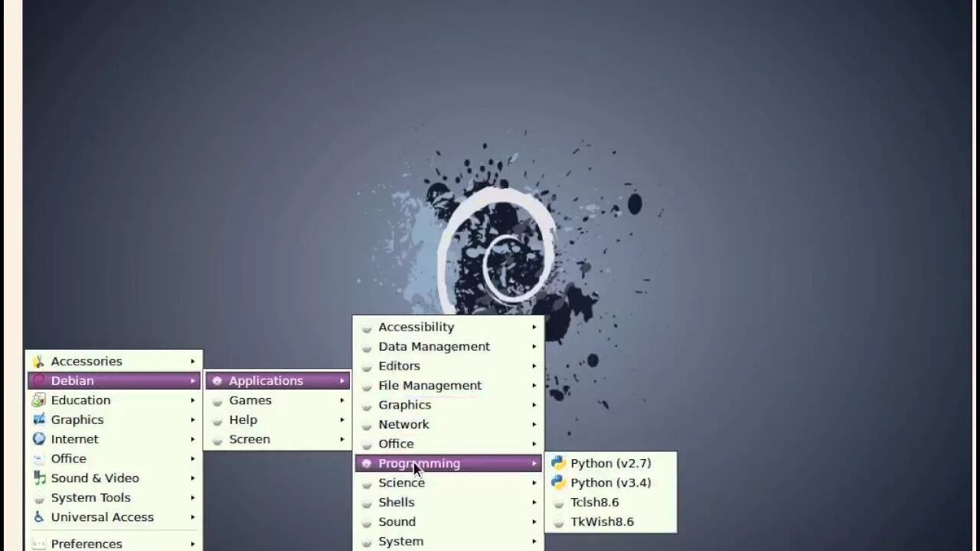
Task: Open the Applications submenu entry
Action: coord(278,380)
